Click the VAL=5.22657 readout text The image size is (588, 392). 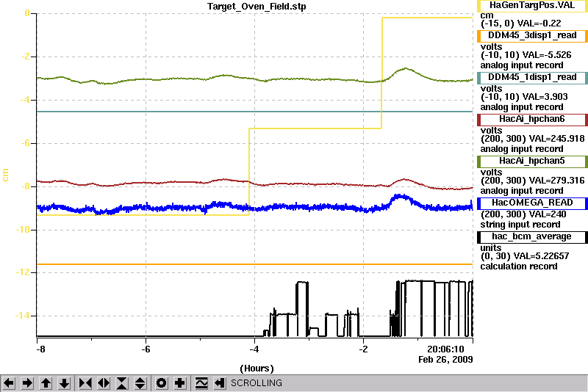click(541, 256)
